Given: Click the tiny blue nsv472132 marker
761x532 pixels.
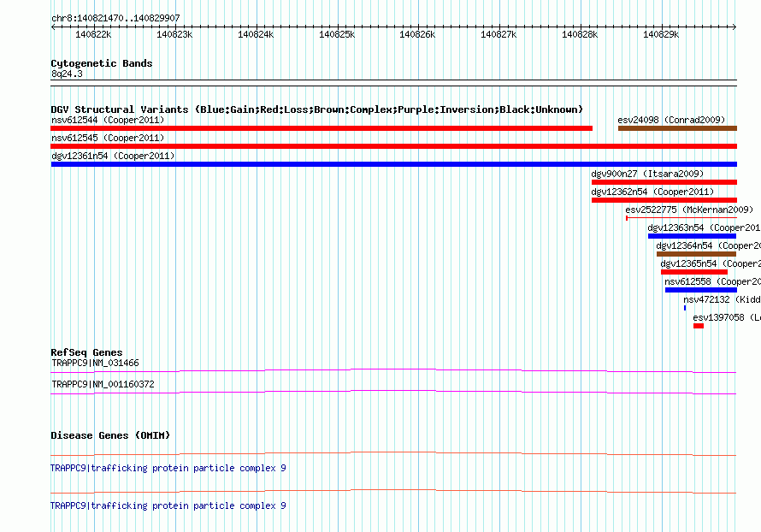Looking at the screenshot, I should (x=685, y=308).
